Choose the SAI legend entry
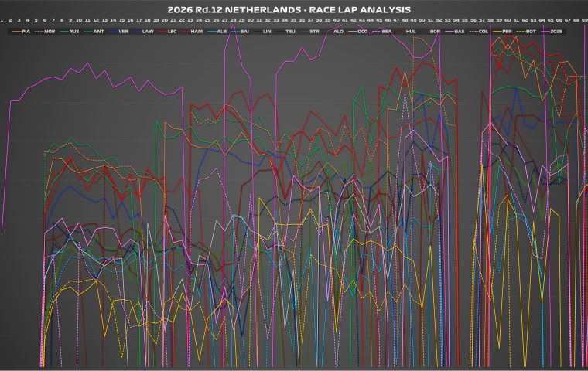This screenshot has height=371, width=588. click(x=240, y=32)
